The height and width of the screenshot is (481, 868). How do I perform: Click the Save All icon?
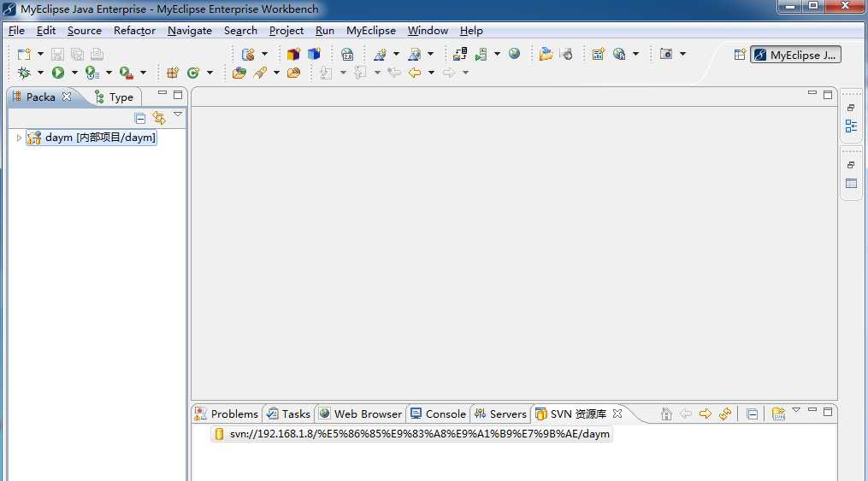point(78,54)
